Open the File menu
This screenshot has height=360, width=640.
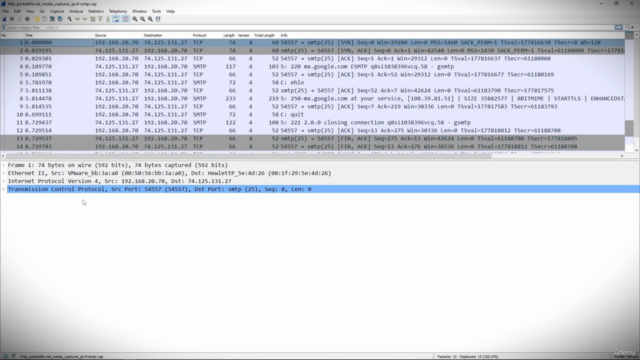pos(5,11)
